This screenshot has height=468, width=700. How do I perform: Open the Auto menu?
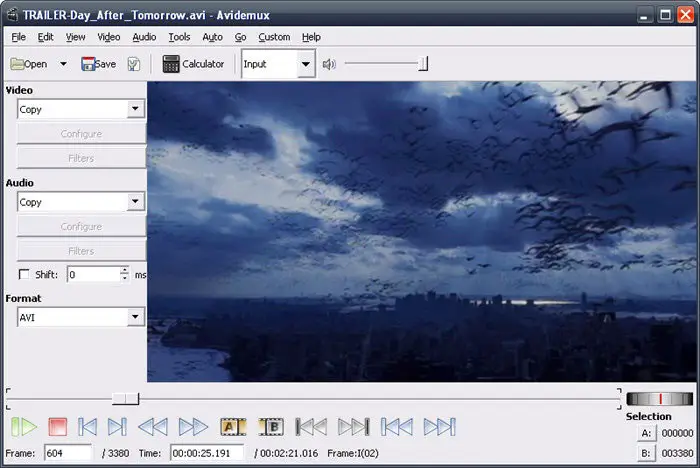[x=212, y=37]
